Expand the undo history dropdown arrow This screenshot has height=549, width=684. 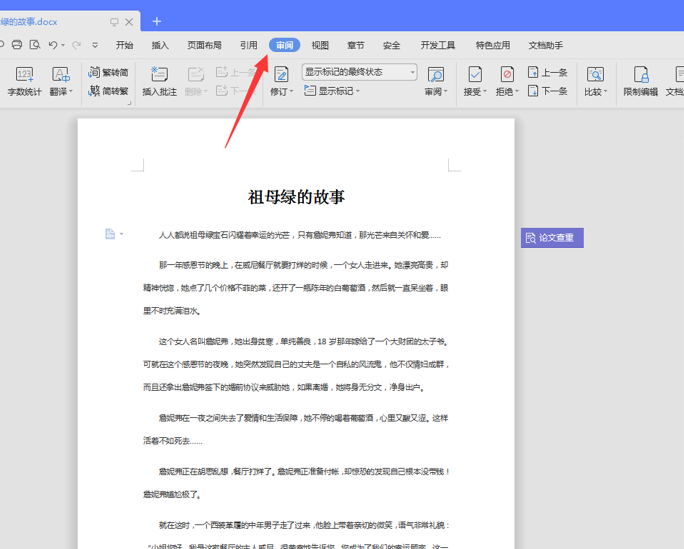63,45
